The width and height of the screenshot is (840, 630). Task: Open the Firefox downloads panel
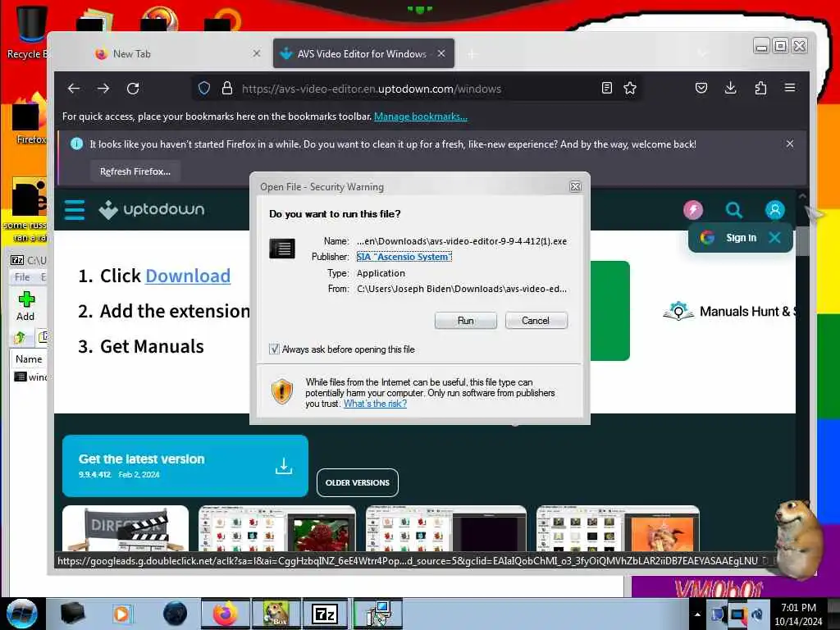coord(730,89)
